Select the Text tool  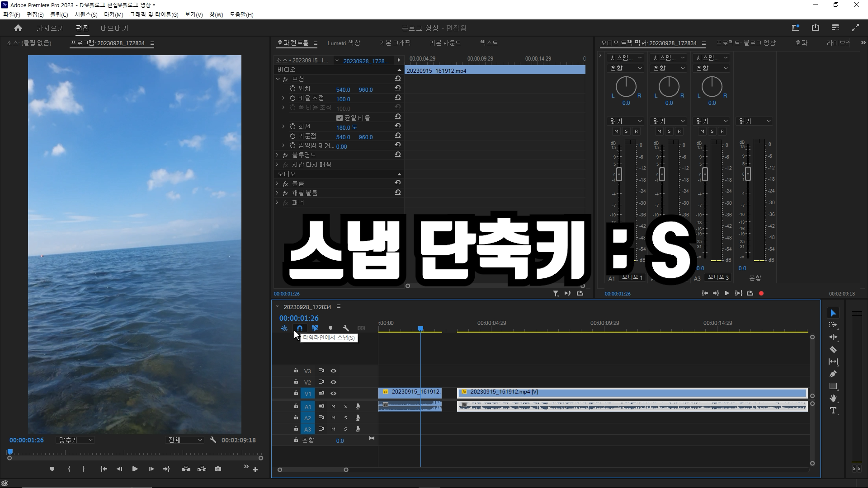coord(834,410)
